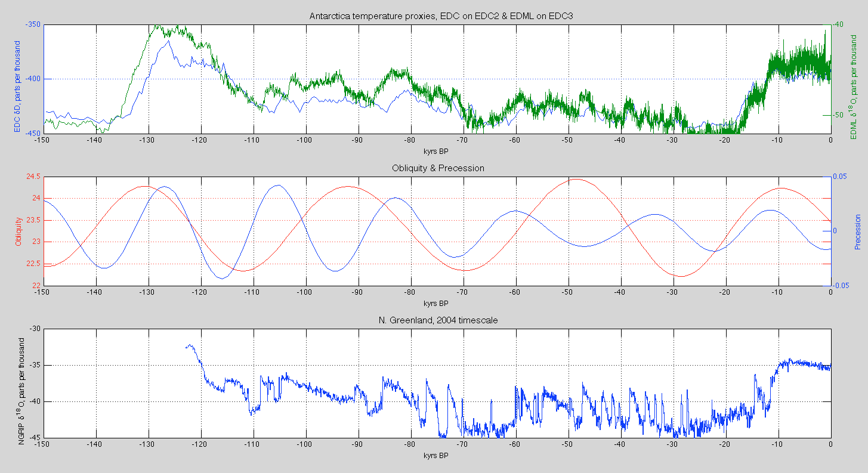Click "kyrs BP" label under the Greenland plot

tap(435, 455)
